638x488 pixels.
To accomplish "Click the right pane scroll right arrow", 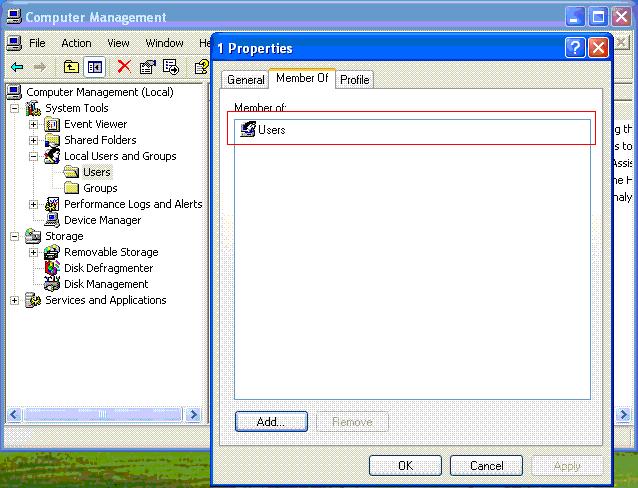I will click(x=623, y=414).
